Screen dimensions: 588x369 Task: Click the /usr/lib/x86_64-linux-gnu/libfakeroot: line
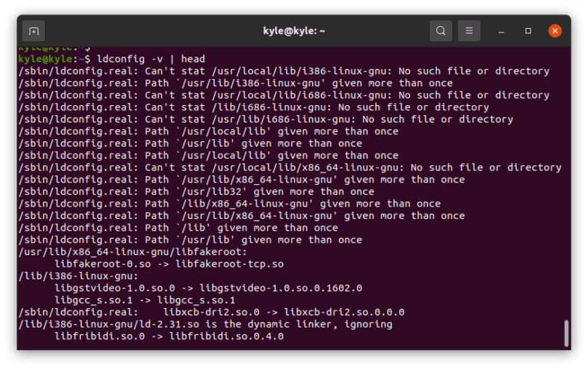pyautogui.click(x=133, y=252)
